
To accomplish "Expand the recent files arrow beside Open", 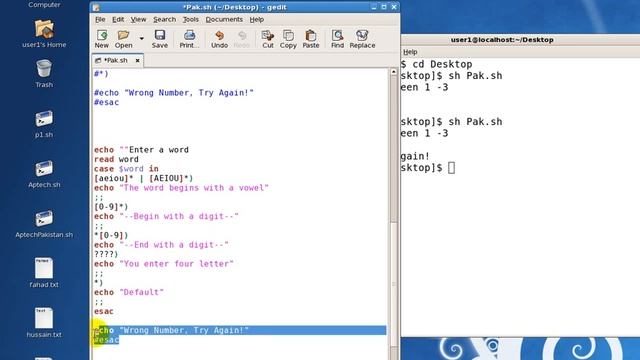I will click(x=142, y=38).
